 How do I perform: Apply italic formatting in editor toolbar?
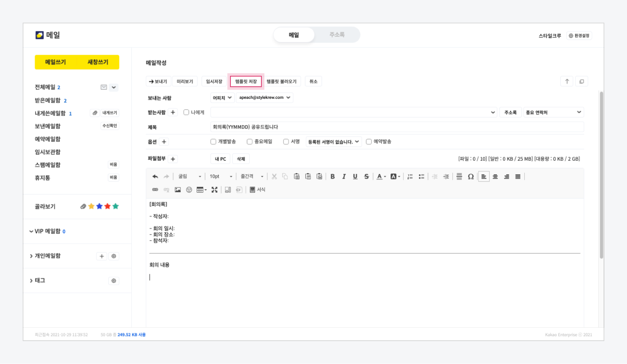[344, 177]
